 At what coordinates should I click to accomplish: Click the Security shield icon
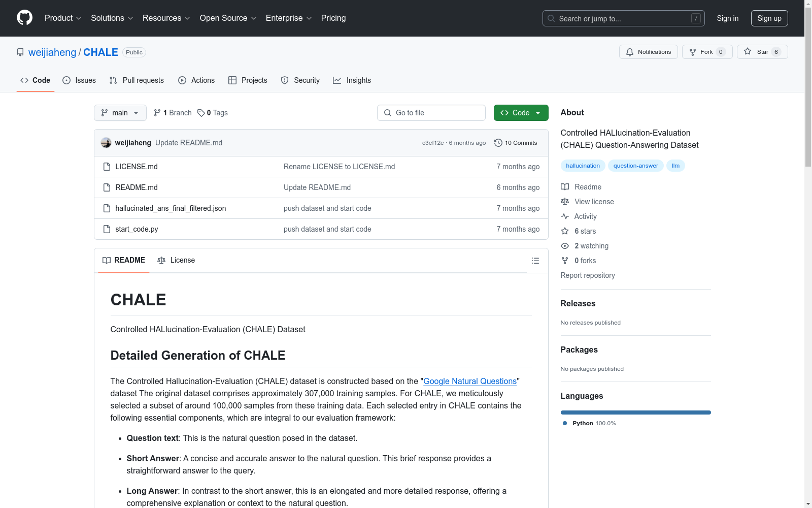[285, 80]
